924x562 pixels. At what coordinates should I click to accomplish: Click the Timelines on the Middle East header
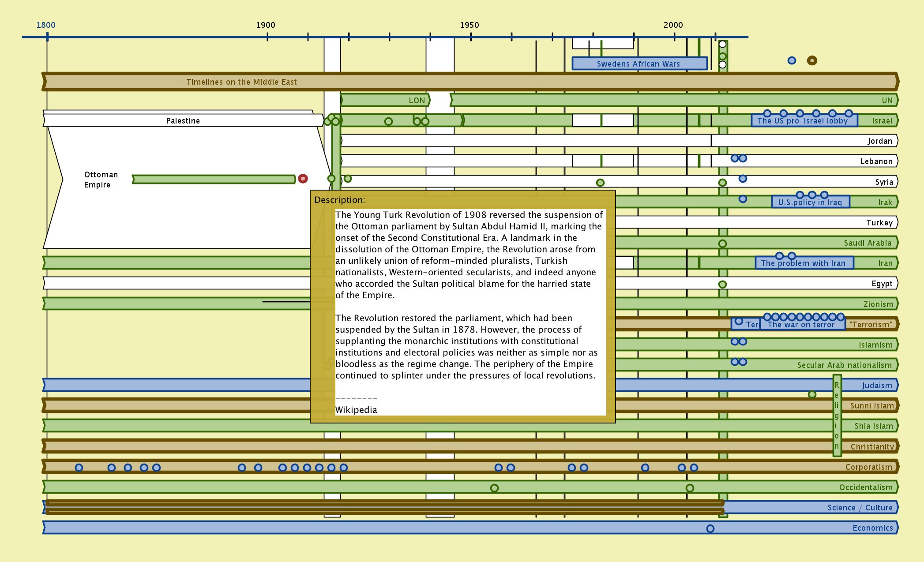tap(241, 82)
